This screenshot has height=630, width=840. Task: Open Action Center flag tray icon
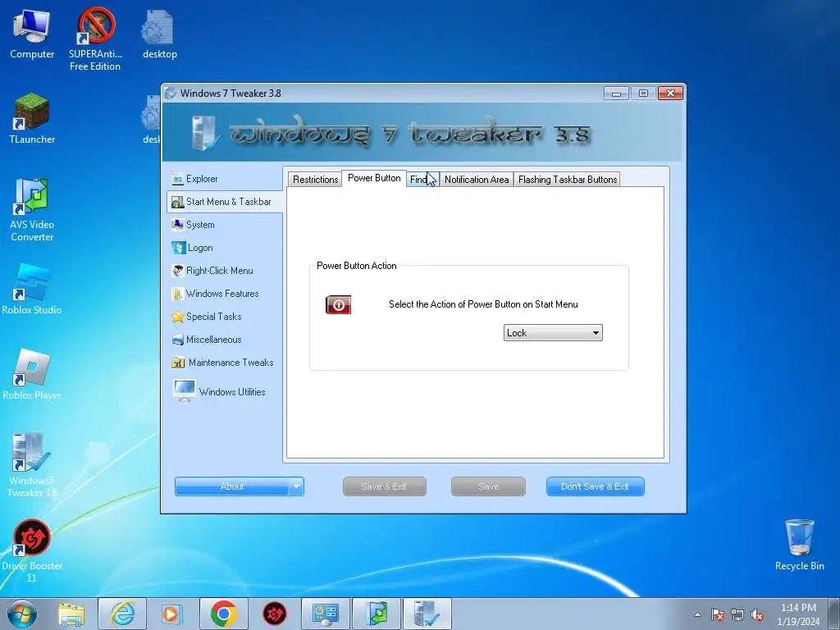click(x=718, y=614)
